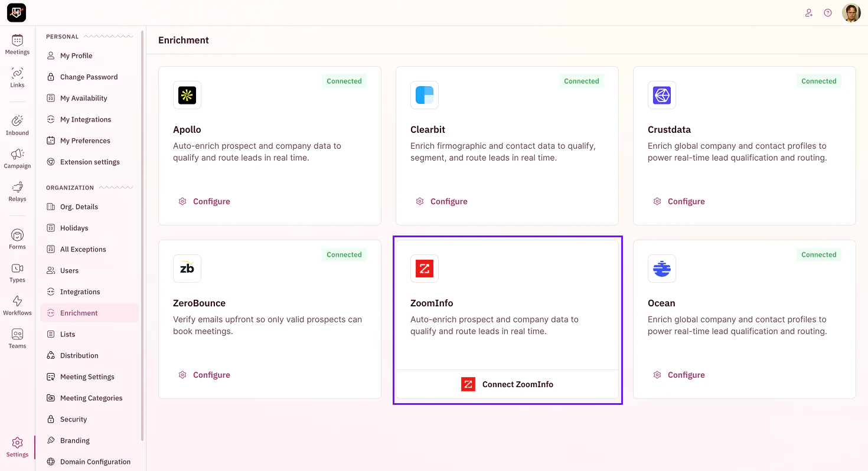Click the Ocean logo icon
Viewport: 868px width, 471px height.
[662, 269]
